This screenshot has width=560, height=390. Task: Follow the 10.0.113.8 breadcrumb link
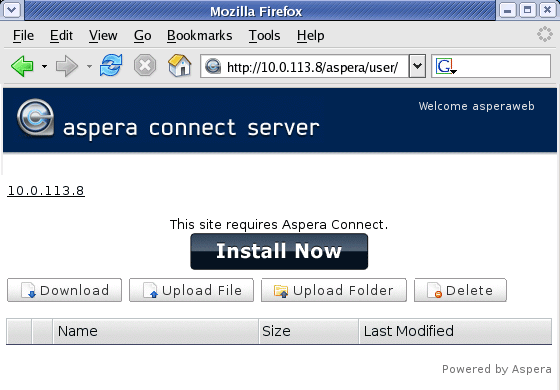(x=46, y=191)
